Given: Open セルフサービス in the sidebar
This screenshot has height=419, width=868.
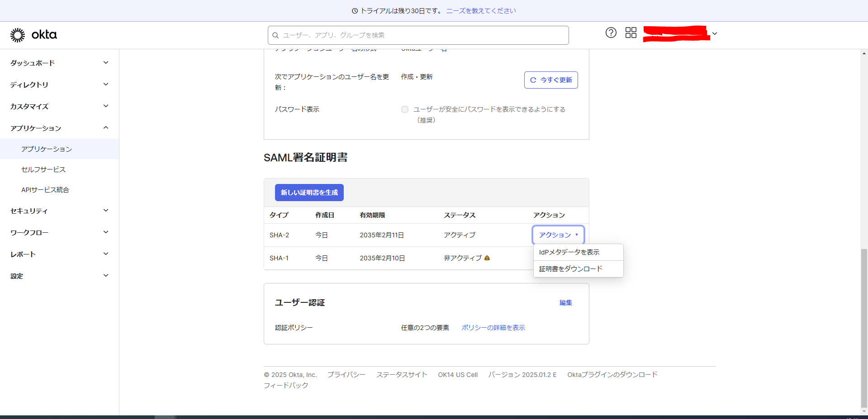Looking at the screenshot, I should pos(59,169).
